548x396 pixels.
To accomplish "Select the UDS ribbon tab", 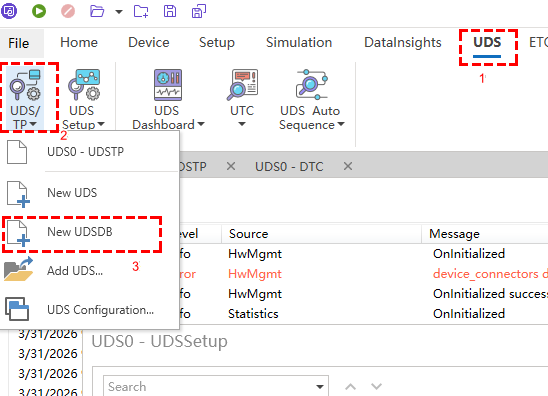I will point(487,43).
